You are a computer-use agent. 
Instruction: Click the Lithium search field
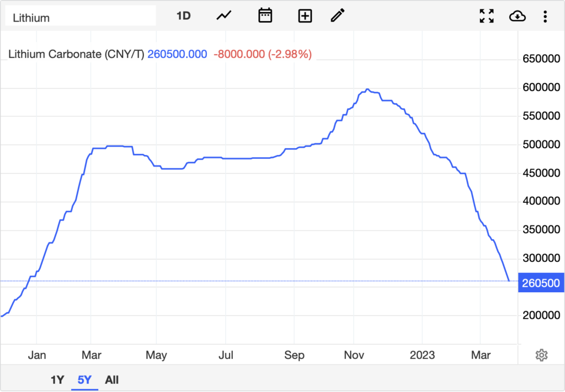tap(81, 16)
